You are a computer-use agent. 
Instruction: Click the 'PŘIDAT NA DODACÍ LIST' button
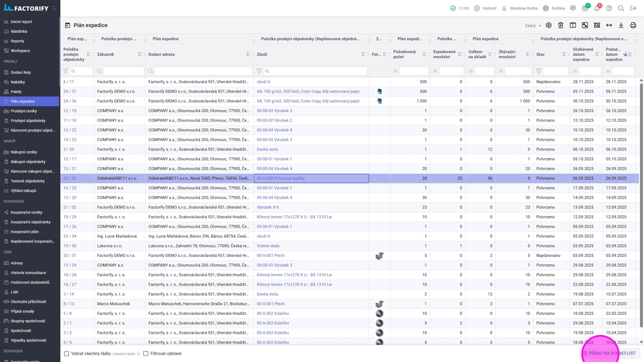click(611, 353)
